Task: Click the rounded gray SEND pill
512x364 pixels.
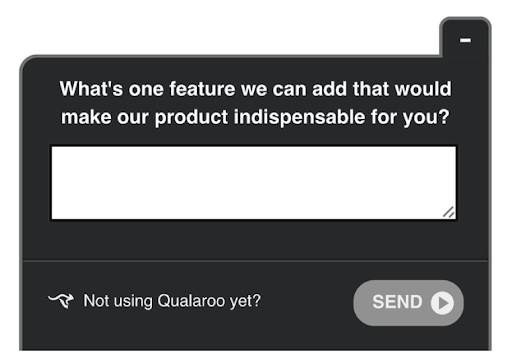Action: pyautogui.click(x=408, y=303)
